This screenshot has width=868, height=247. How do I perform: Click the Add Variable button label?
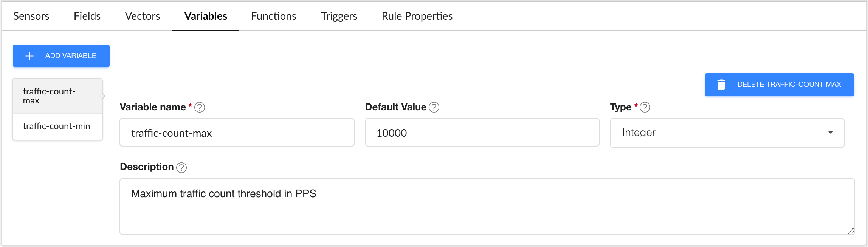click(x=71, y=56)
